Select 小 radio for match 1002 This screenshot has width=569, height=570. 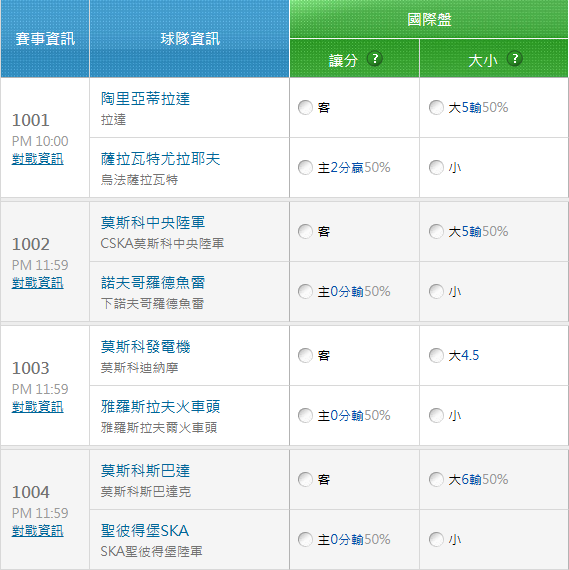pos(436,292)
